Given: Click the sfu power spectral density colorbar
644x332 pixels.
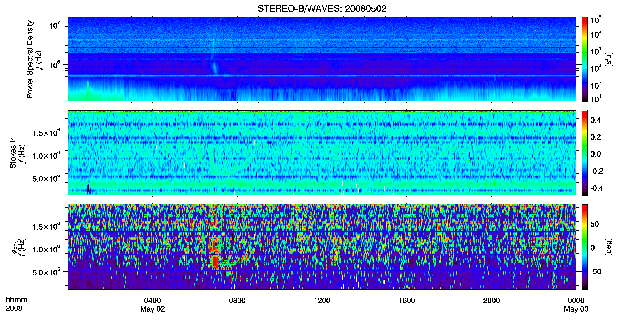Looking at the screenshot, I should tap(585, 59).
